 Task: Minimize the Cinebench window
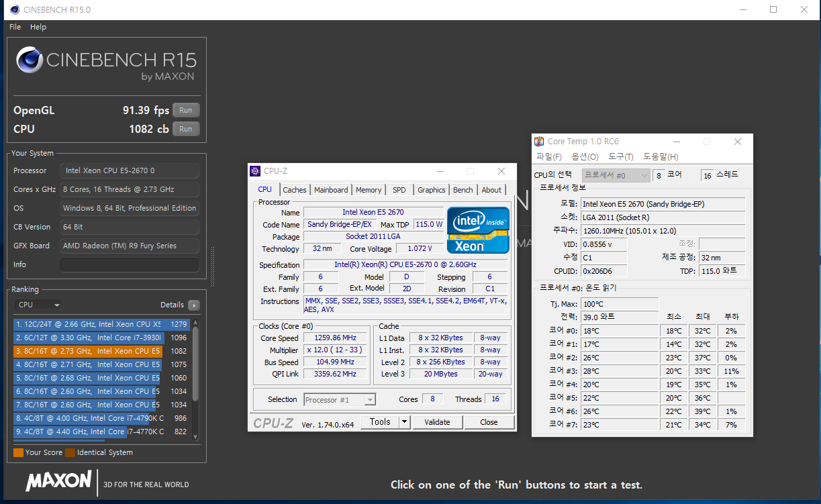click(743, 9)
